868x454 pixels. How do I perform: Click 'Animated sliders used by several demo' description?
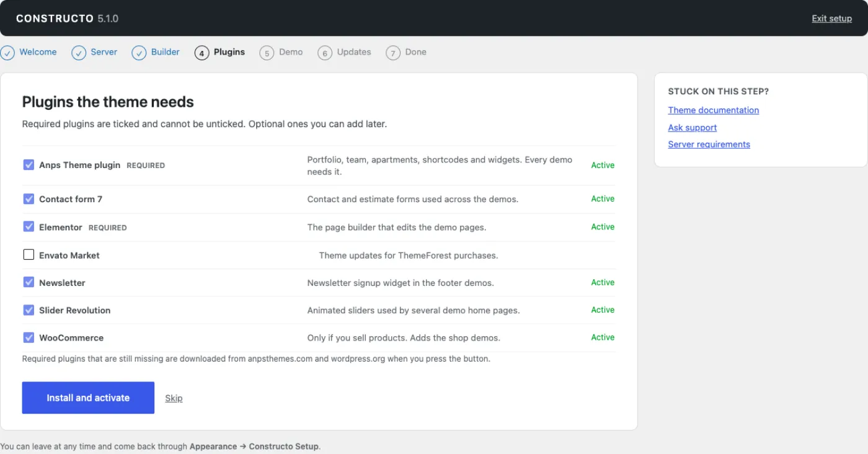coord(414,310)
